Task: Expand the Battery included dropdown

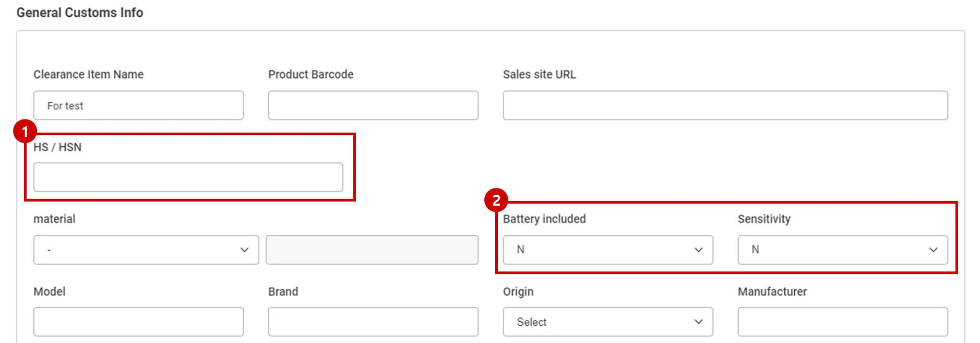Action: tap(607, 250)
